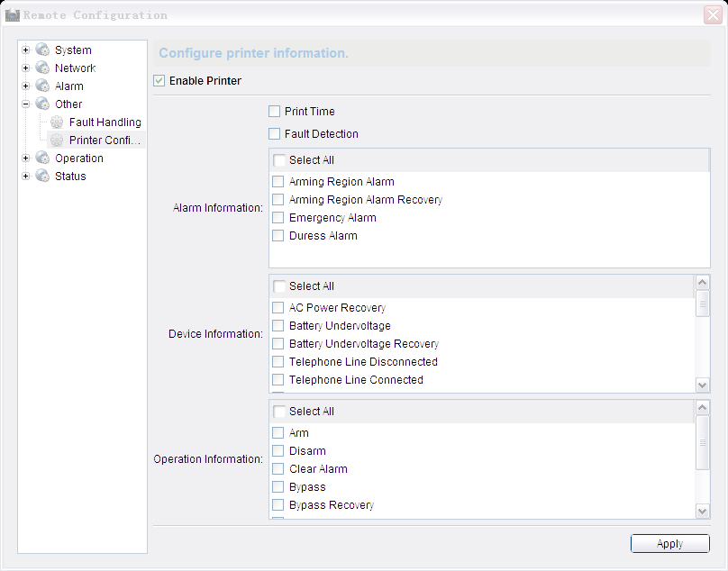Viewport: 728px width, 571px height.
Task: Select the System label in the tree
Action: click(73, 50)
